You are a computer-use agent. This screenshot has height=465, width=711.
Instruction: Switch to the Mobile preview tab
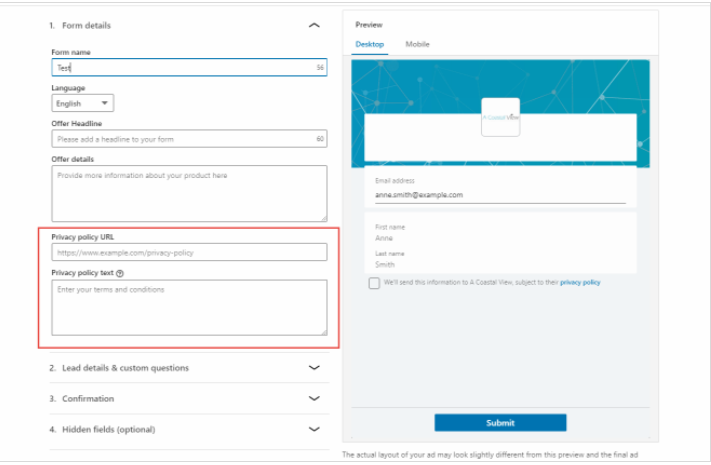pyautogui.click(x=417, y=45)
